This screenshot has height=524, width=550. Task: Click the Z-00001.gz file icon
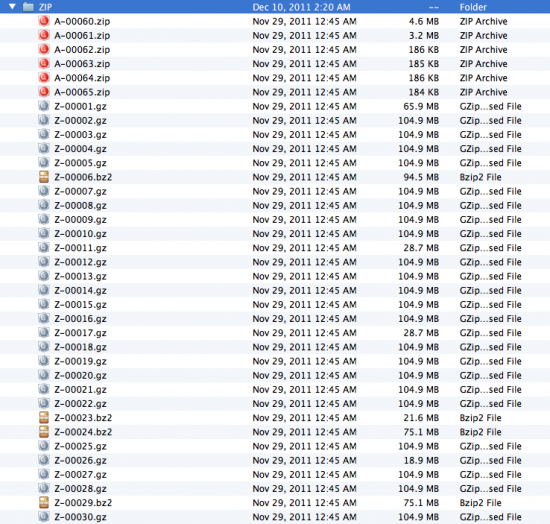point(44,106)
